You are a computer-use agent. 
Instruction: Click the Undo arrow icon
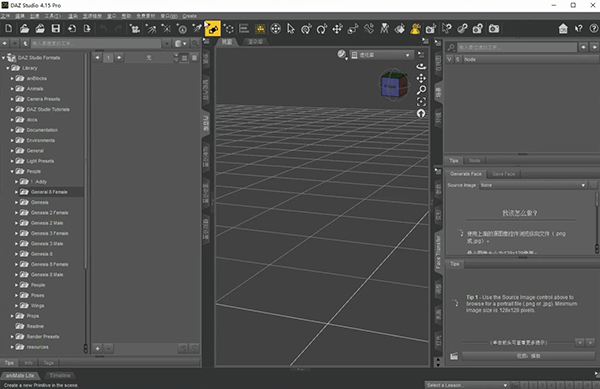click(103, 29)
